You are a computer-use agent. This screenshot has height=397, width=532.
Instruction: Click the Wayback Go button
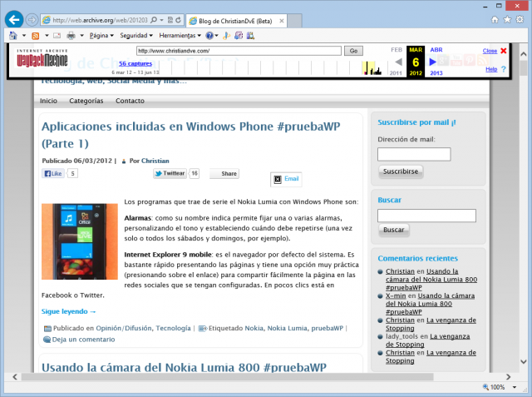coord(353,51)
